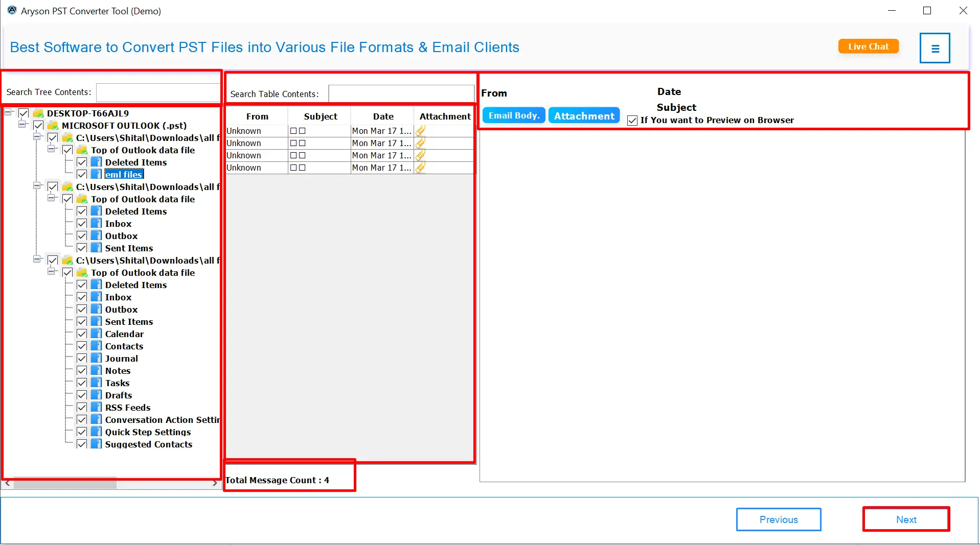Image resolution: width=980 pixels, height=545 pixels.
Task: Click the attachment paperclip in first email row
Action: 420,131
